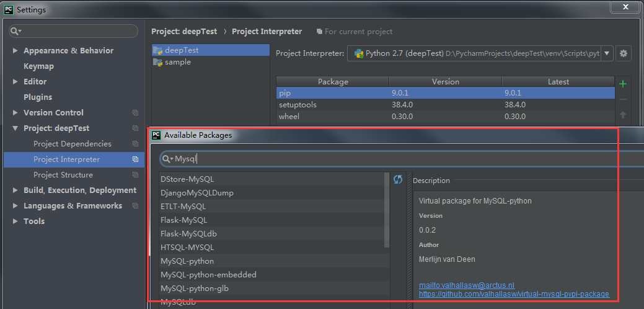Click the Python icon in interpreter combo box
The width and height of the screenshot is (644, 309).
click(359, 53)
